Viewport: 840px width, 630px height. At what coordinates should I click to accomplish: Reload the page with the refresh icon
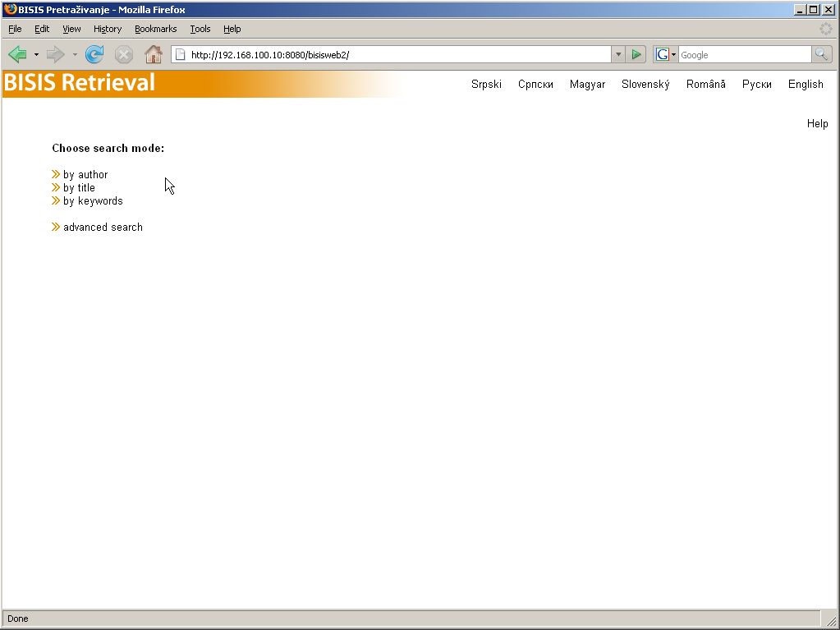point(94,55)
